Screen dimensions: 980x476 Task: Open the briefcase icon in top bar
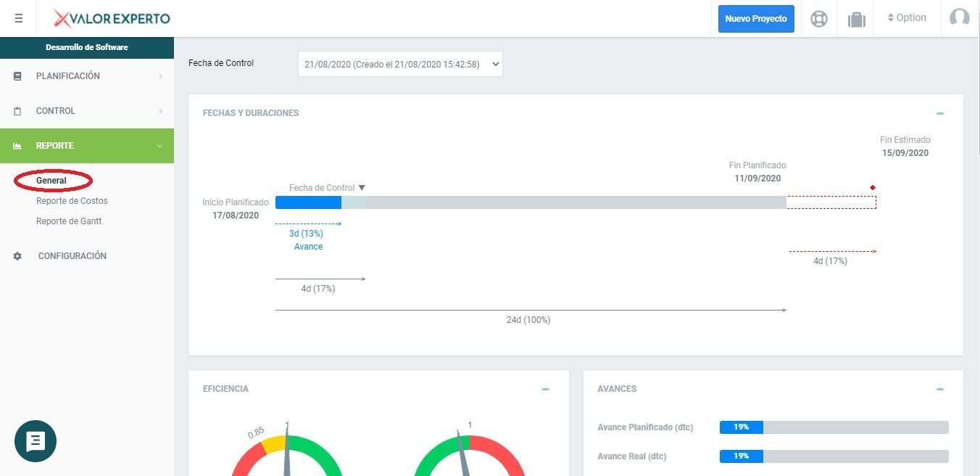[x=857, y=19]
